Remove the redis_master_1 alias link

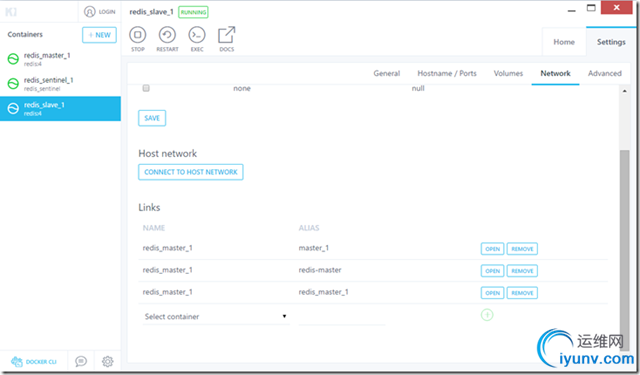pos(522,293)
